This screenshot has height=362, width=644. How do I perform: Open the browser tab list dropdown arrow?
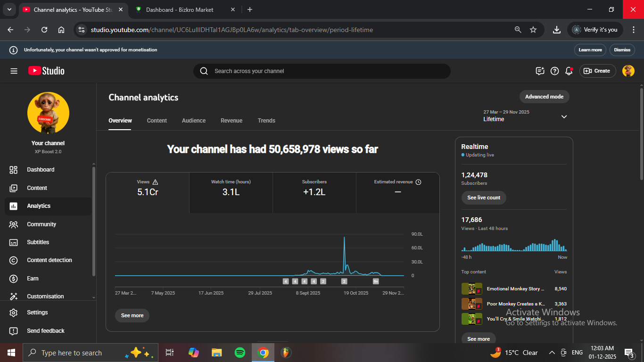tap(9, 9)
